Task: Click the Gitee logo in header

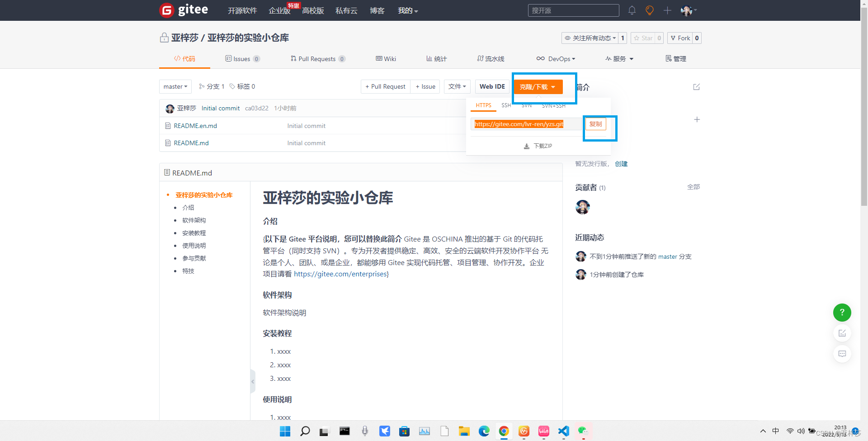Action: [x=184, y=10]
